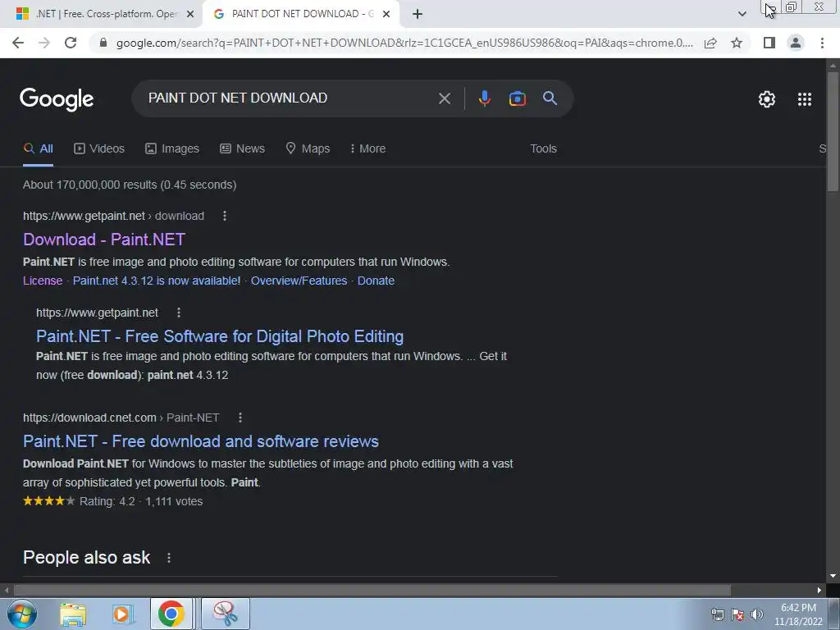Open a new tab with plus button
840x630 pixels.
[418, 14]
